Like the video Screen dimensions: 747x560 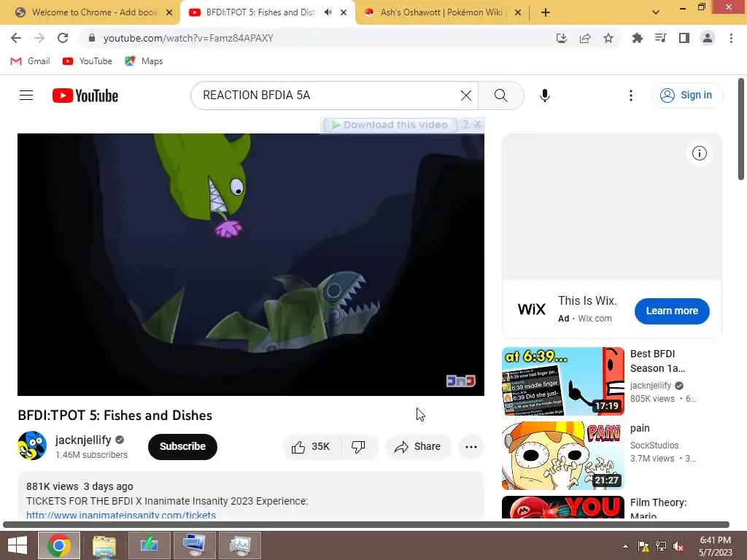[311, 447]
